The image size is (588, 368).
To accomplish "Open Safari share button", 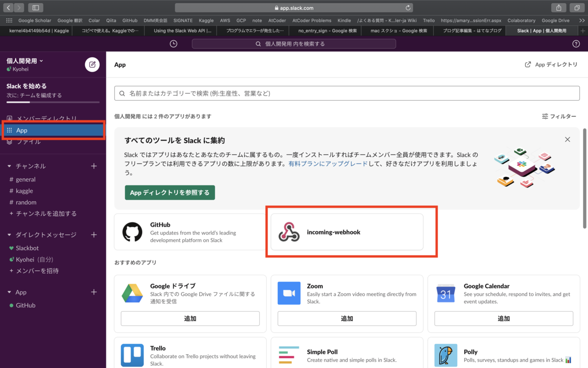I will [559, 8].
